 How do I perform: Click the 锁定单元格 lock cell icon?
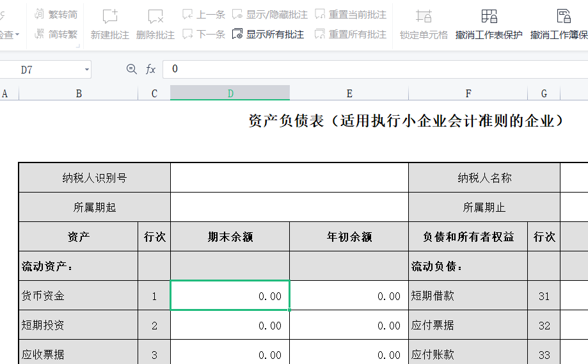click(x=424, y=17)
